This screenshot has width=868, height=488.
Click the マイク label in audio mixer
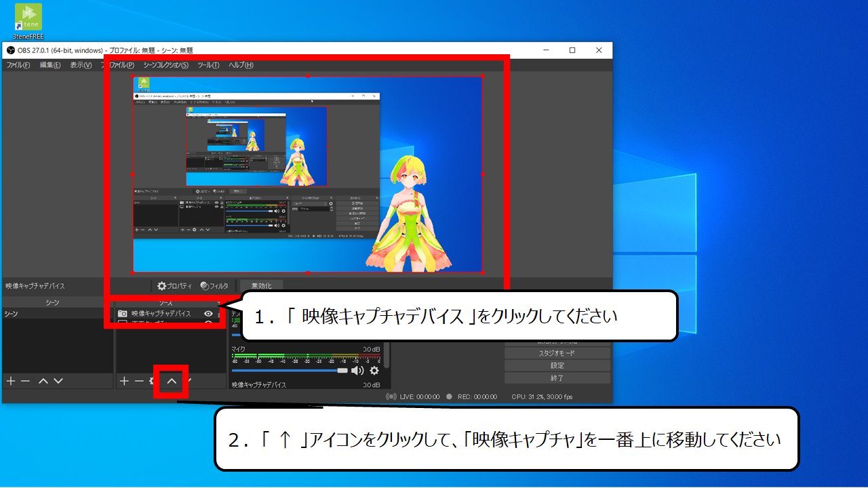[238, 348]
